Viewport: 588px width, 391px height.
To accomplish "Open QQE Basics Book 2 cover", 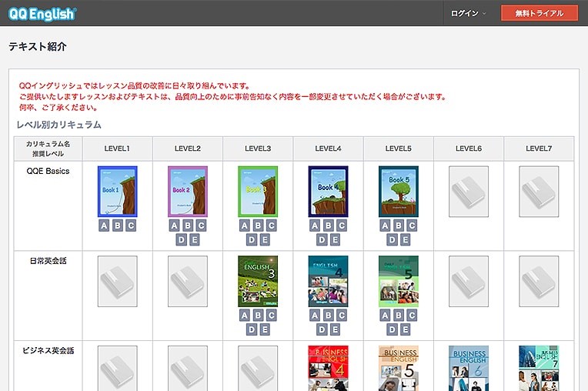I will point(188,192).
